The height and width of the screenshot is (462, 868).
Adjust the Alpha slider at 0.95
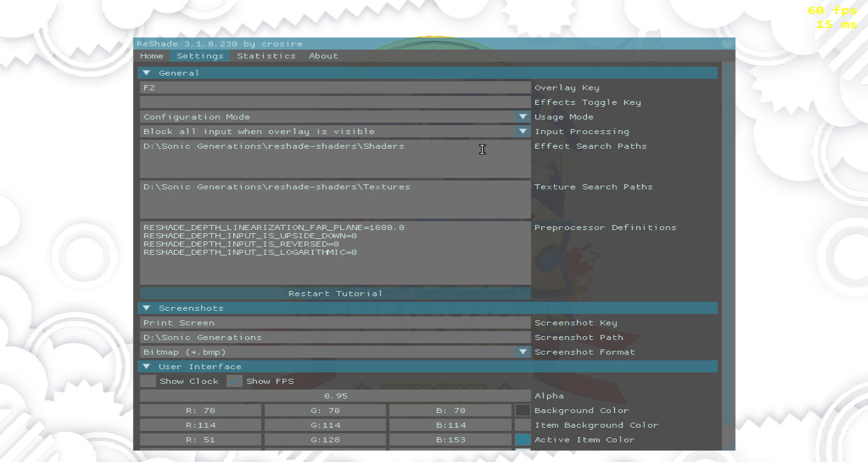(x=335, y=396)
